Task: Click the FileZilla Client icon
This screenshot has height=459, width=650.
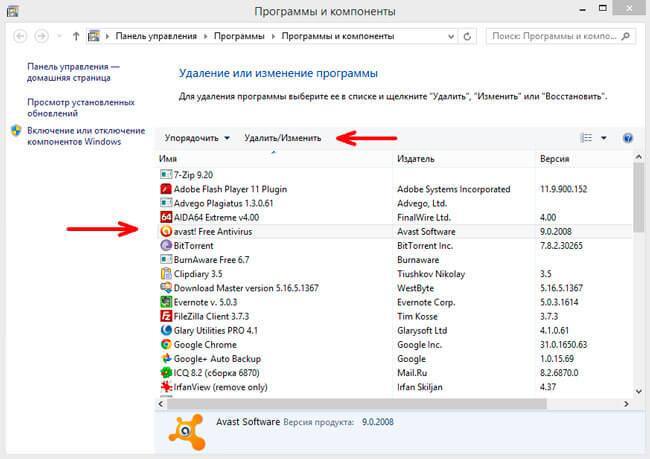Action: point(166,316)
